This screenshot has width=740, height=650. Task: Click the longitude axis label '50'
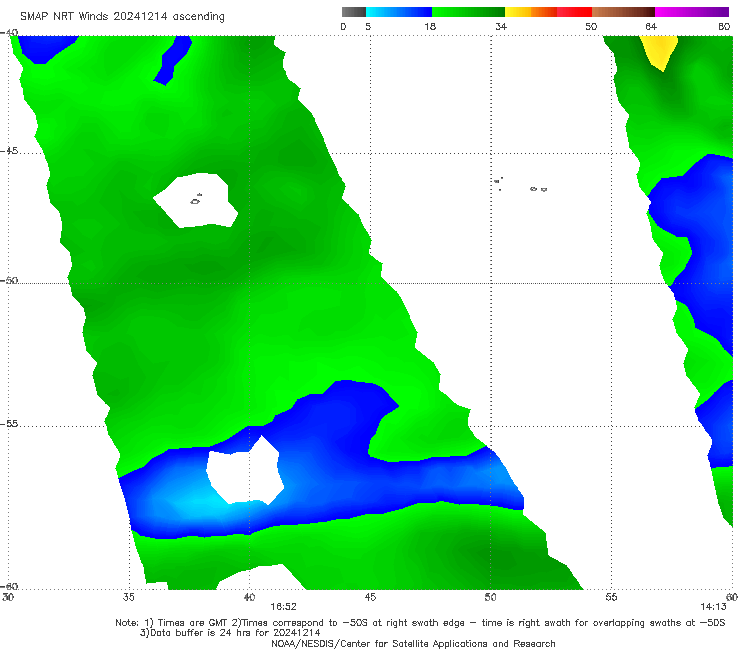click(x=490, y=597)
